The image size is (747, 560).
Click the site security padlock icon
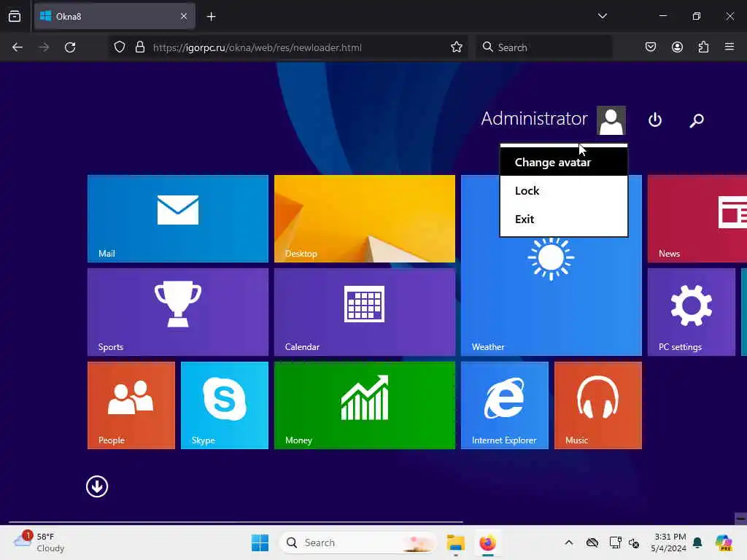click(x=139, y=47)
